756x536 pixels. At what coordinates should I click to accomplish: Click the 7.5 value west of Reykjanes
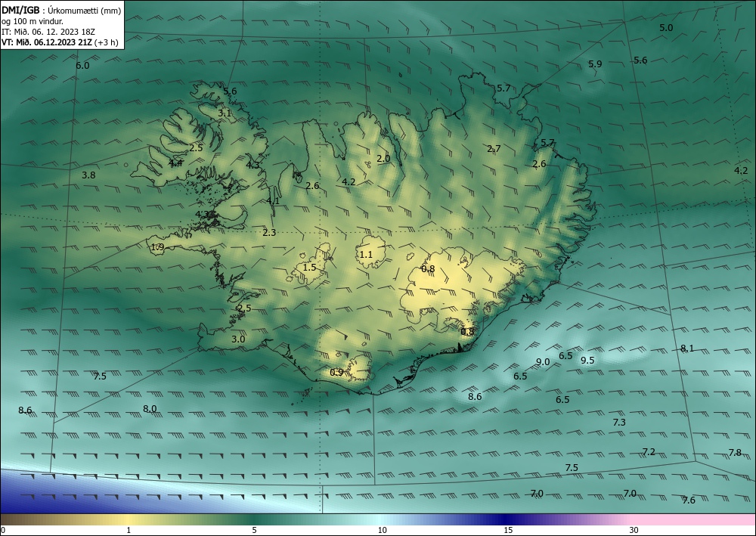point(100,376)
